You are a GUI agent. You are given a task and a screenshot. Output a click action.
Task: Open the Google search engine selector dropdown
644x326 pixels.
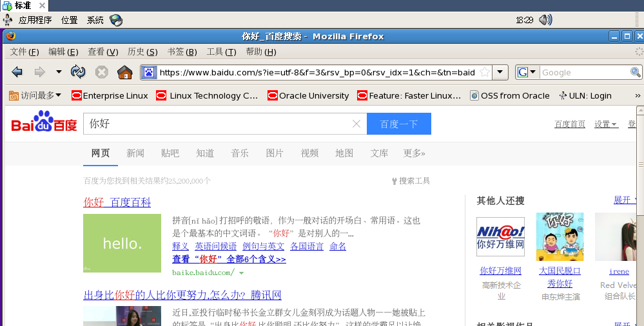tap(527, 72)
